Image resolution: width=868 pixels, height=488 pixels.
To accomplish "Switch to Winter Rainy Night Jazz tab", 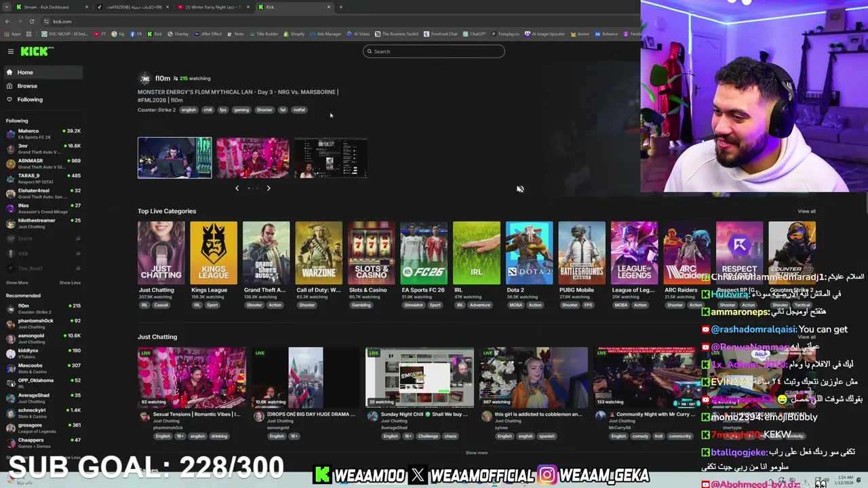I will tap(214, 7).
